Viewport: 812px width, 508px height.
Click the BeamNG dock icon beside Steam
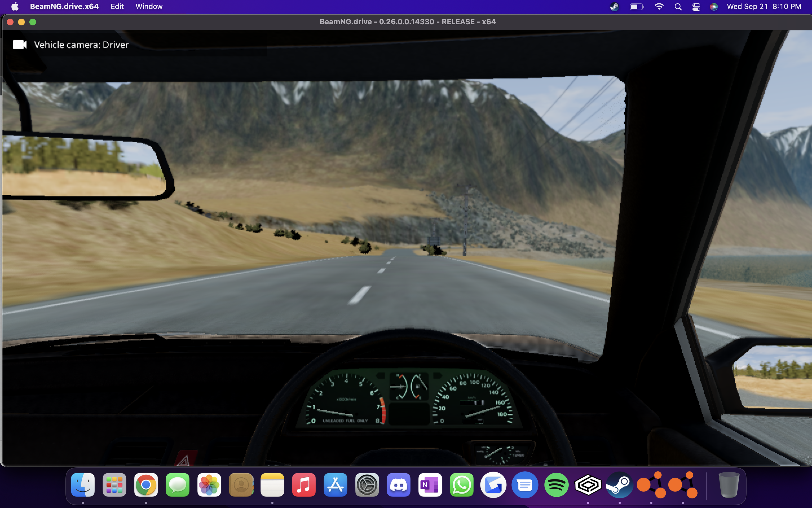click(x=651, y=485)
